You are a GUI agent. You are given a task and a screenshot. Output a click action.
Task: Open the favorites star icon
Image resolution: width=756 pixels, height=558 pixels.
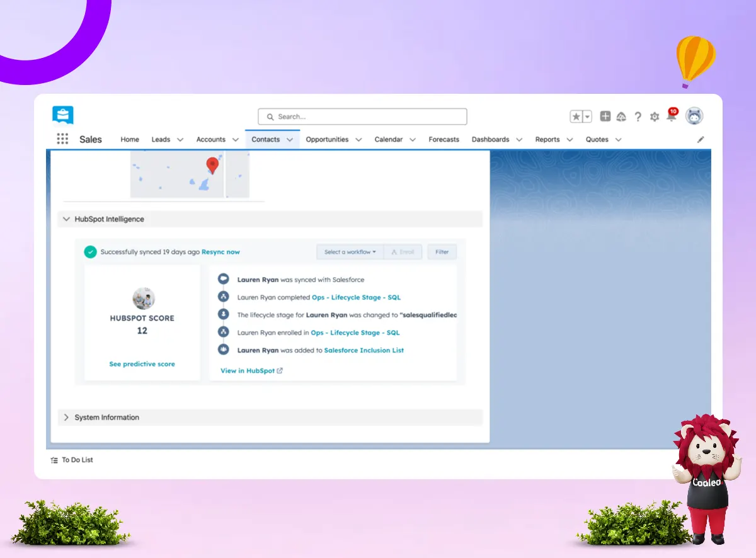(576, 117)
